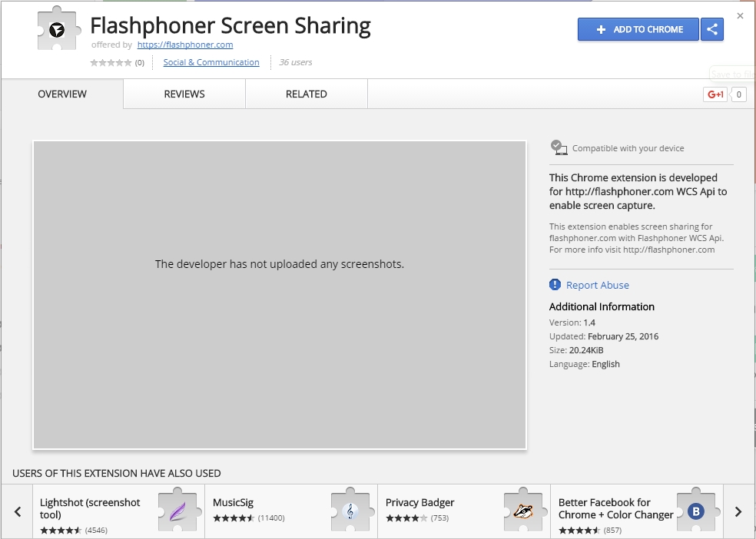756x539 pixels.
Task: Click the 'Compatible with your device' text
Action: (628, 148)
